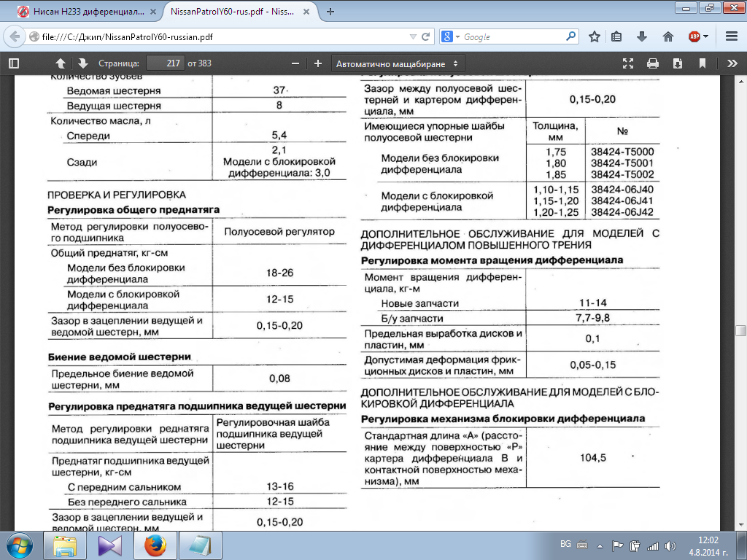Click the value 0,08
Viewport: 747px width, 560px height.
tap(279, 378)
